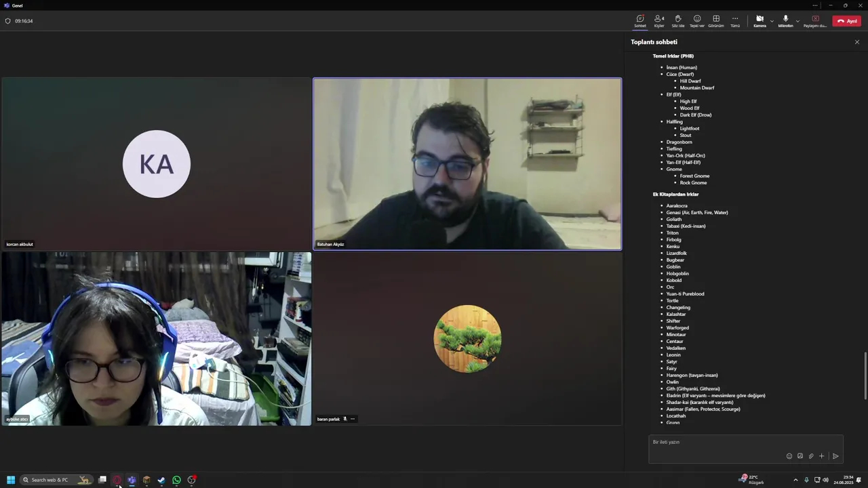868x488 pixels.
Task: Toggle the Kamera on or off
Action: (x=759, y=21)
